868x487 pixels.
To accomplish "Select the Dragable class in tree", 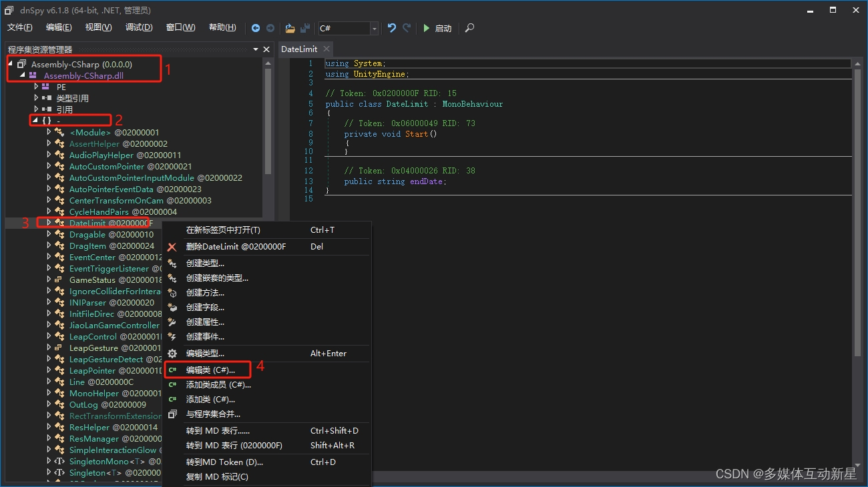I will (x=87, y=235).
